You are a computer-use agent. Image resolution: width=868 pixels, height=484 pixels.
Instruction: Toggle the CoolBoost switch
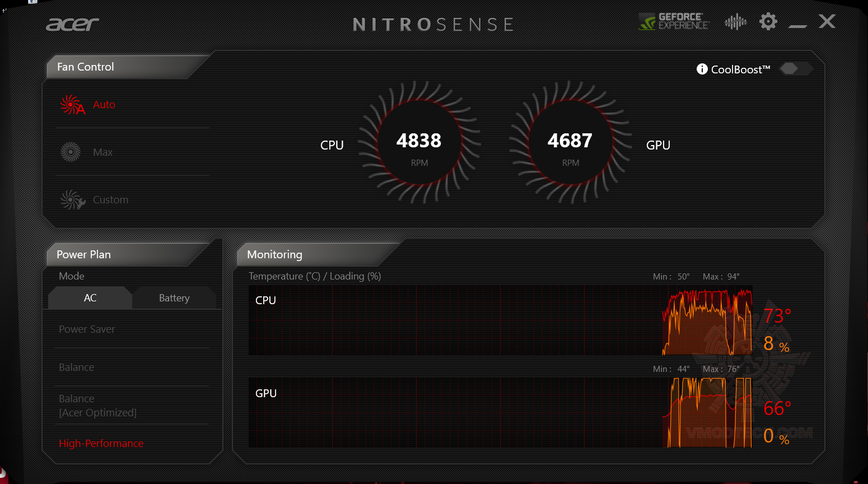point(796,68)
